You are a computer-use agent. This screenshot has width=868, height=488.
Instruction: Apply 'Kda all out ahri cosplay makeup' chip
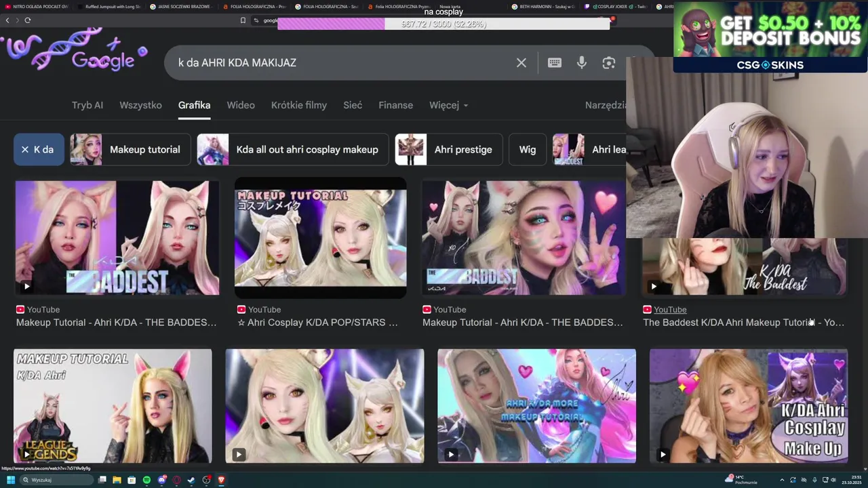click(x=292, y=149)
